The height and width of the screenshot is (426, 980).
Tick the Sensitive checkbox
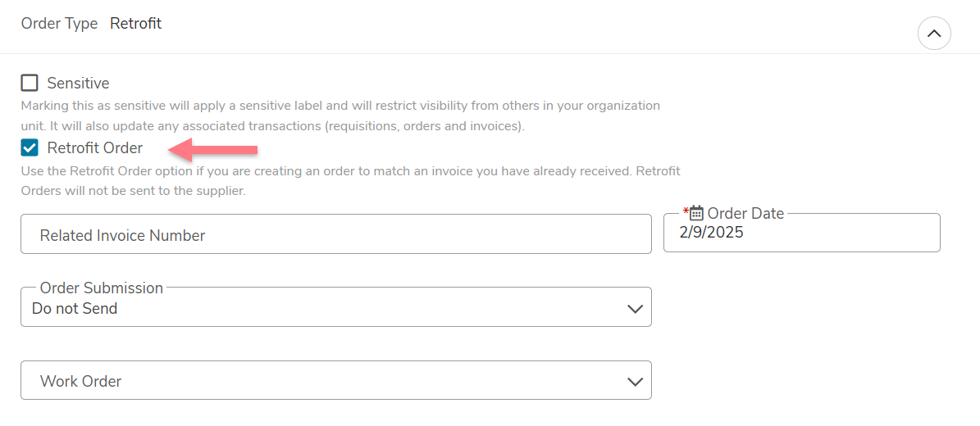(30, 83)
